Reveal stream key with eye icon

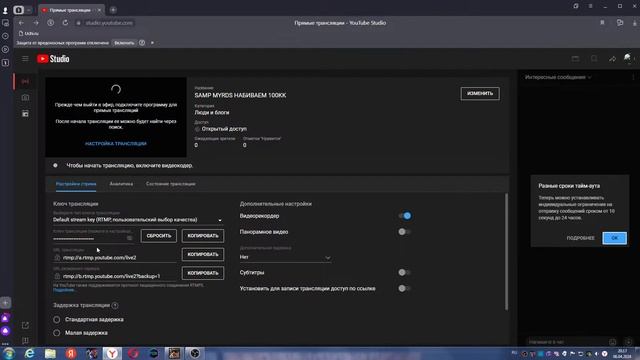point(129,238)
